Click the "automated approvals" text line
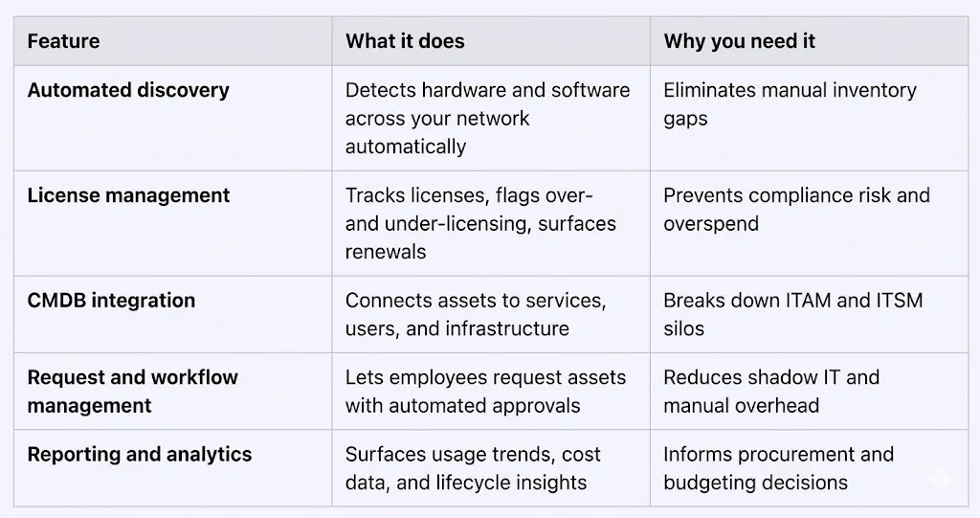The width and height of the screenshot is (980, 518). click(x=462, y=406)
